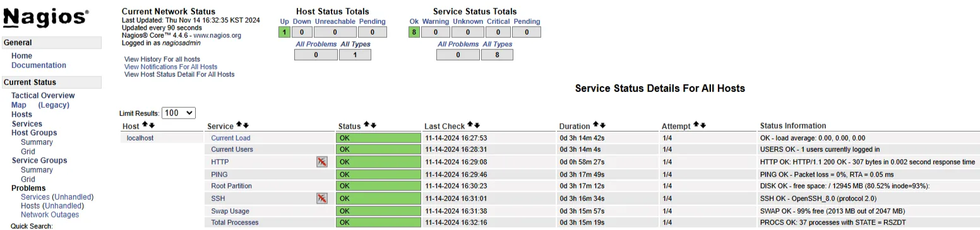
Task: Open the PING service link
Action: pos(219,175)
